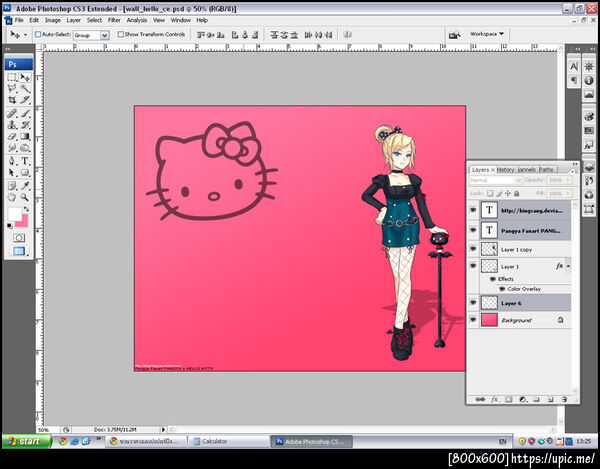
Task: Click the foreground color swatch
Action: 15,214
